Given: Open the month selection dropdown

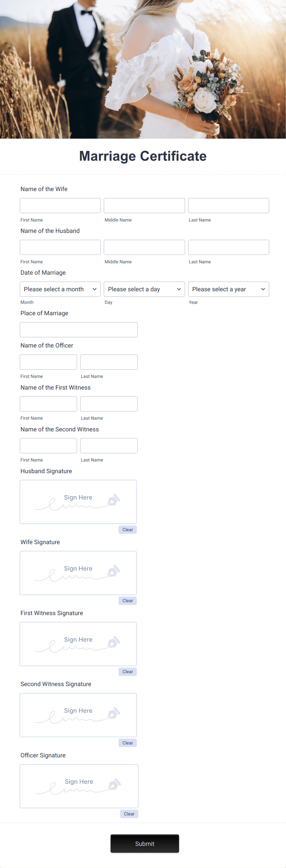Looking at the screenshot, I should point(60,289).
